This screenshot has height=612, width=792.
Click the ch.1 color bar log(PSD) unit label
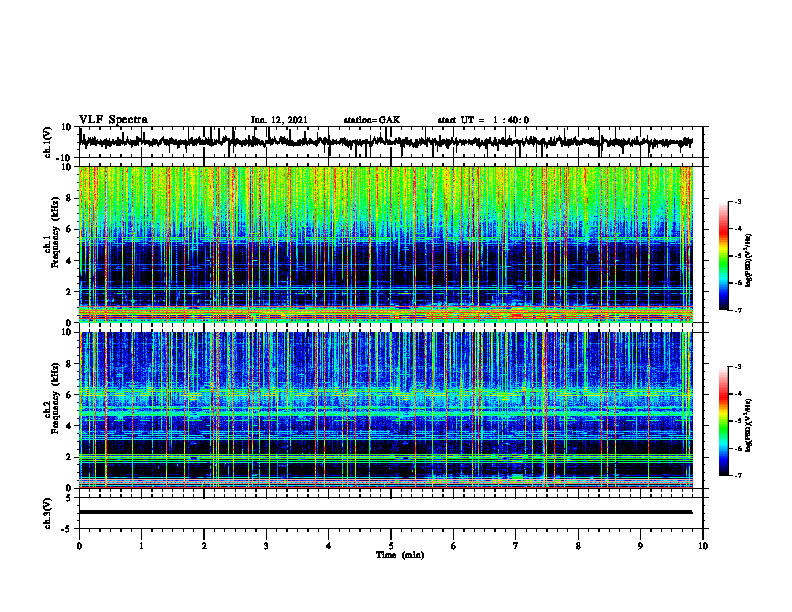coord(749,261)
